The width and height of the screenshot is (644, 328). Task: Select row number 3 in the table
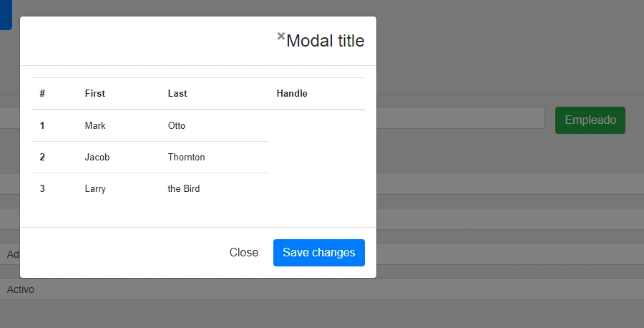tap(42, 188)
